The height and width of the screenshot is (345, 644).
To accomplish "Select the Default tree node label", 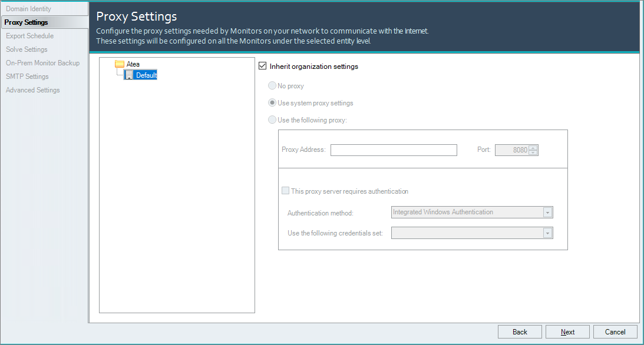I will (146, 75).
